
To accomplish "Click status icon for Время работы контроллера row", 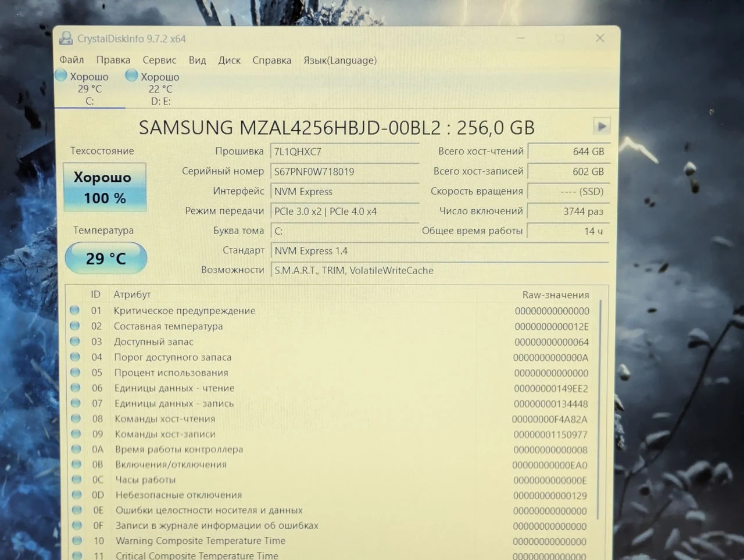I will pyautogui.click(x=76, y=448).
